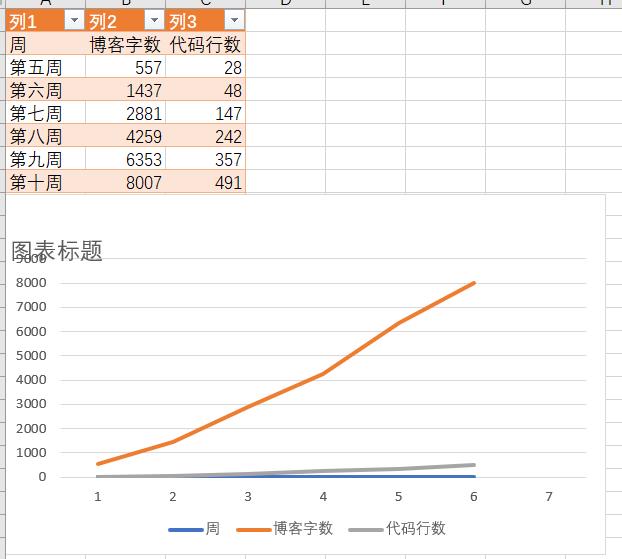Click the 列2 table header cell
The width and height of the screenshot is (622, 559).
click(125, 20)
